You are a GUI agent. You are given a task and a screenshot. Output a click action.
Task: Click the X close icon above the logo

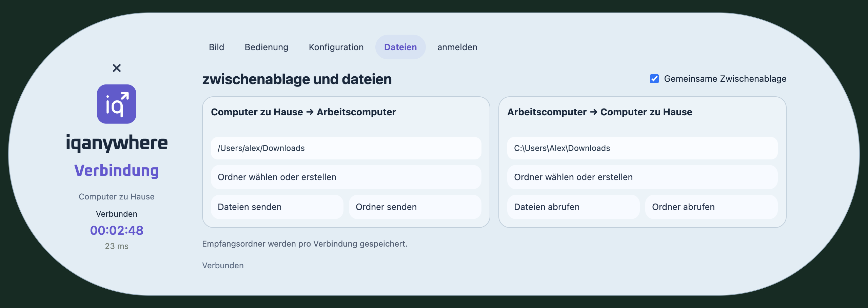(117, 68)
